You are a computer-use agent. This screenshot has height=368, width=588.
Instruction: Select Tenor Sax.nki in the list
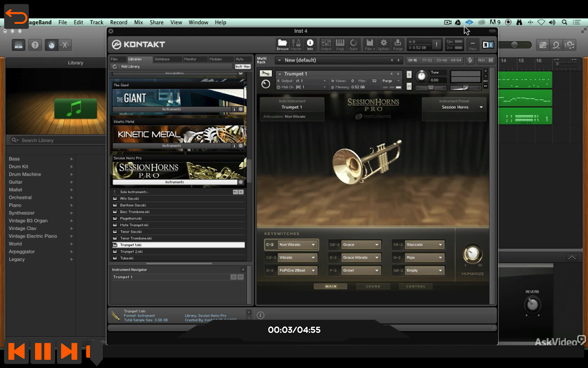coord(131,232)
